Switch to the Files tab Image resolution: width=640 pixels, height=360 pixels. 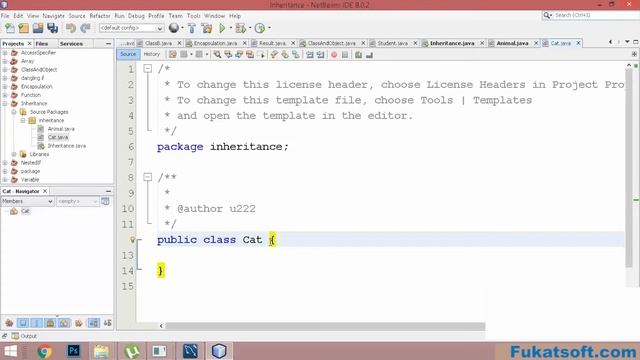click(41, 43)
